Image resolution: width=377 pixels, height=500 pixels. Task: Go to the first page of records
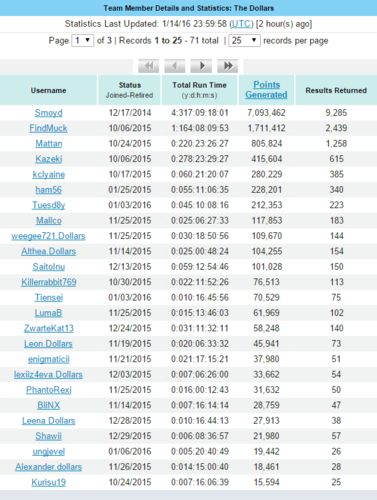[149, 66]
